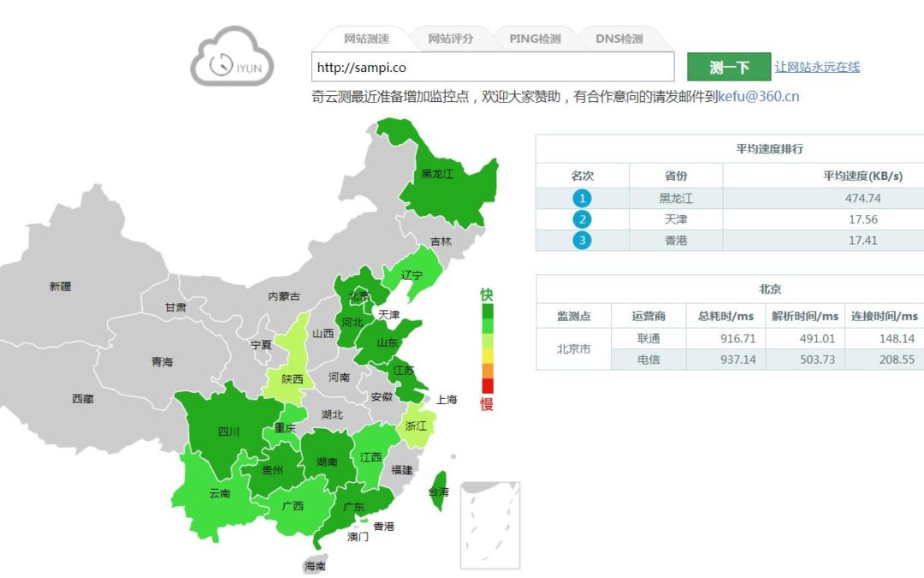Select 吉林 province on the map
This screenshot has height=578, width=924.
pos(441,241)
